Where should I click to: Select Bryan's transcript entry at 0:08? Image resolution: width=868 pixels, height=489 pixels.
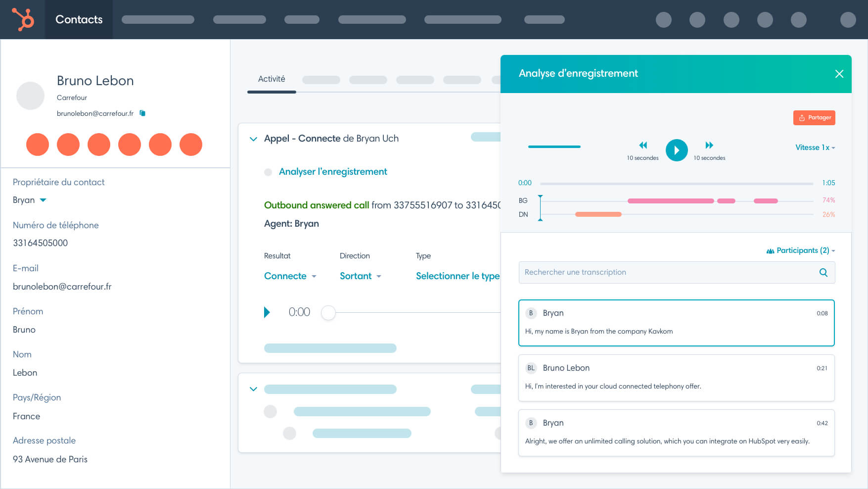pyautogui.click(x=677, y=323)
